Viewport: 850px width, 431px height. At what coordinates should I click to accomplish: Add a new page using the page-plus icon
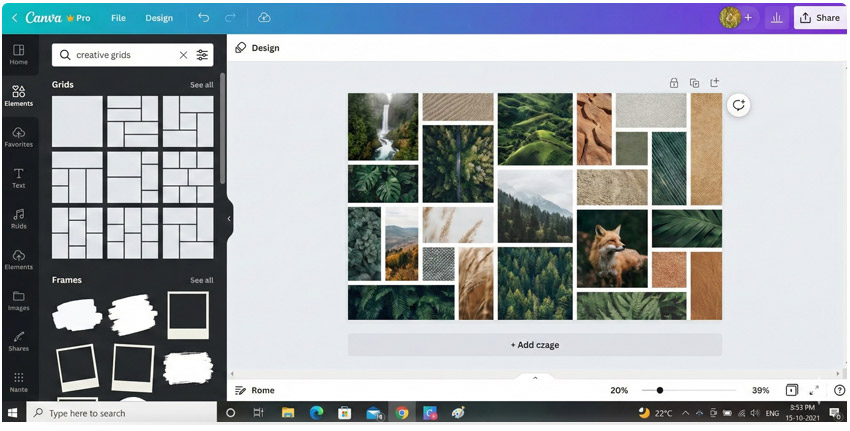click(x=714, y=82)
